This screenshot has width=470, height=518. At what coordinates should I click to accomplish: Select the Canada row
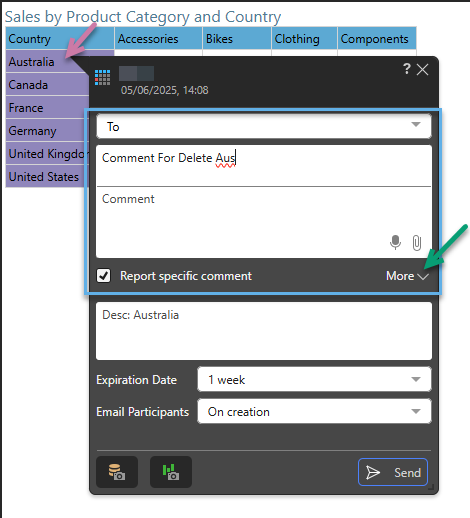(47, 85)
